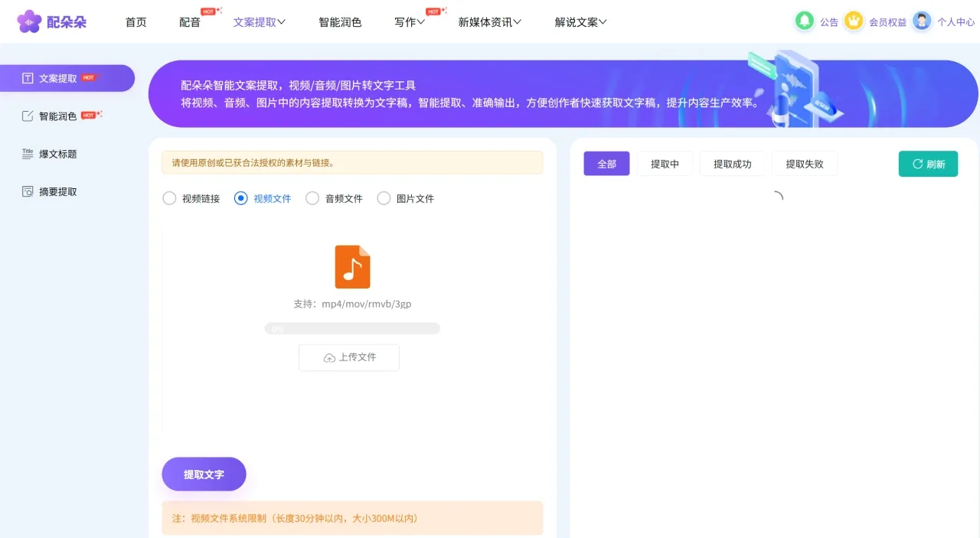
Task: Click the upload progress bar
Action: [x=352, y=328]
